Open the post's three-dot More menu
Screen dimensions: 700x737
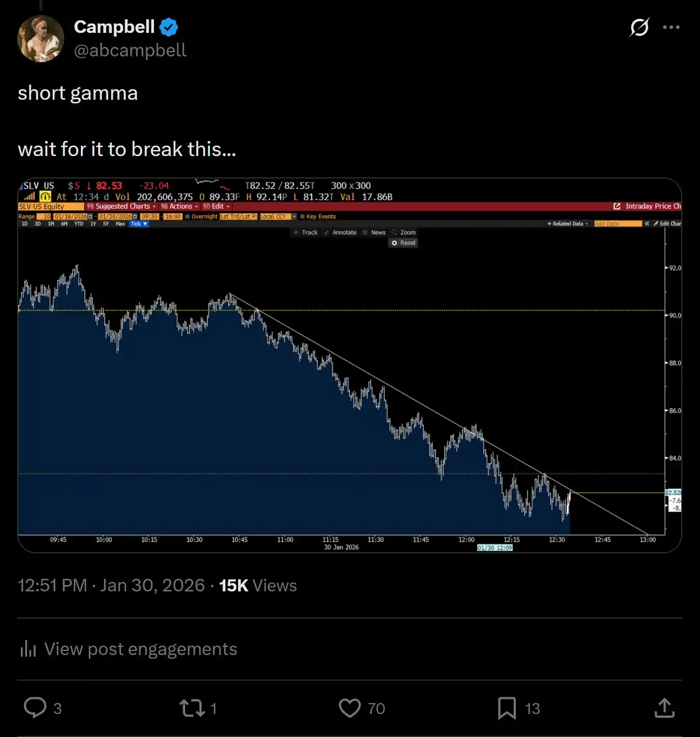pyautogui.click(x=671, y=27)
